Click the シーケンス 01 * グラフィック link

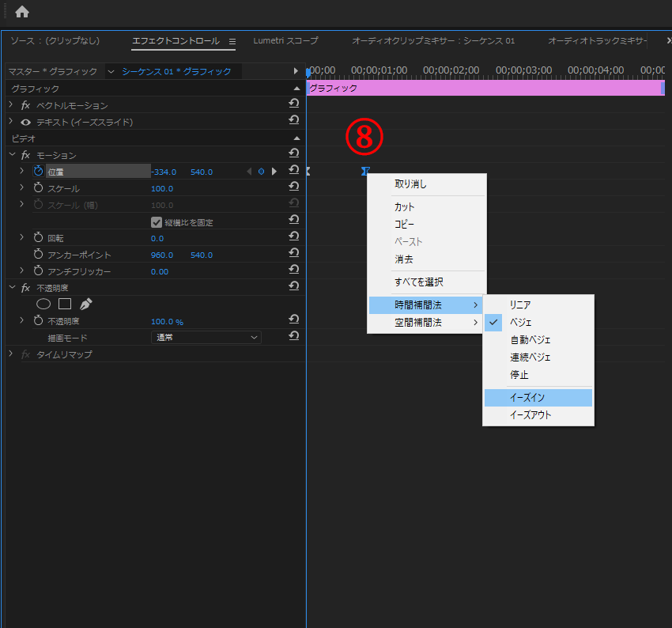176,72
